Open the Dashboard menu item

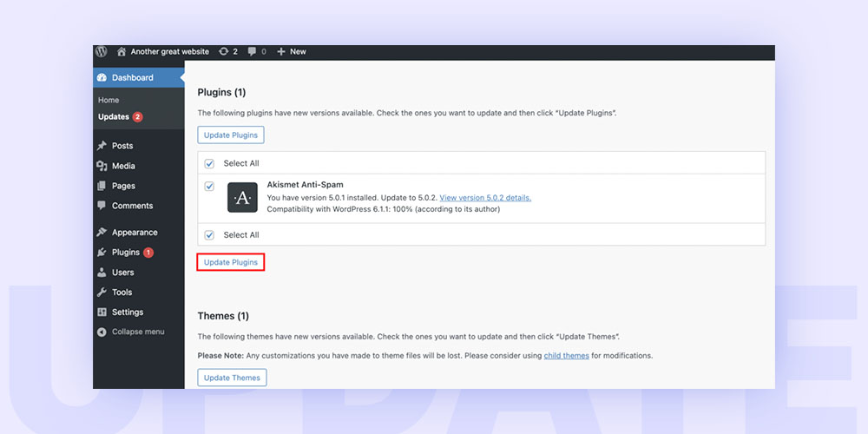(138, 77)
